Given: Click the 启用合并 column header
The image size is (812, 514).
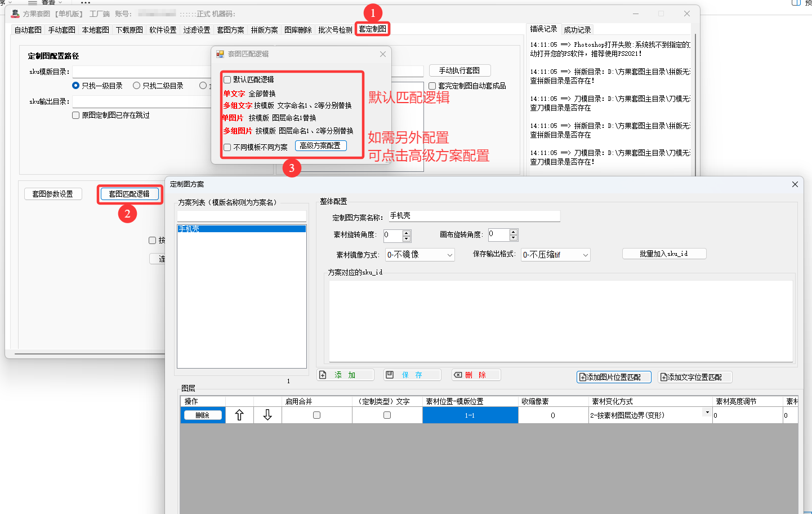Looking at the screenshot, I should pyautogui.click(x=316, y=401).
